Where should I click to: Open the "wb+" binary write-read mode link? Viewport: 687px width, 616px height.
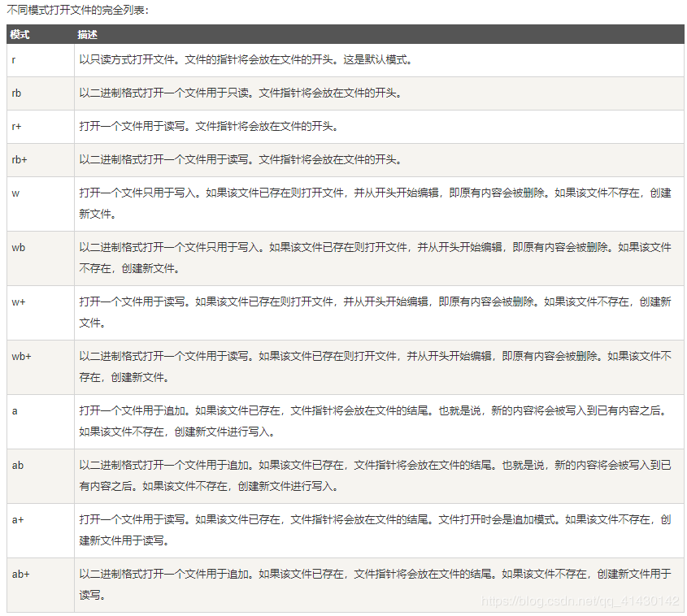click(x=20, y=356)
